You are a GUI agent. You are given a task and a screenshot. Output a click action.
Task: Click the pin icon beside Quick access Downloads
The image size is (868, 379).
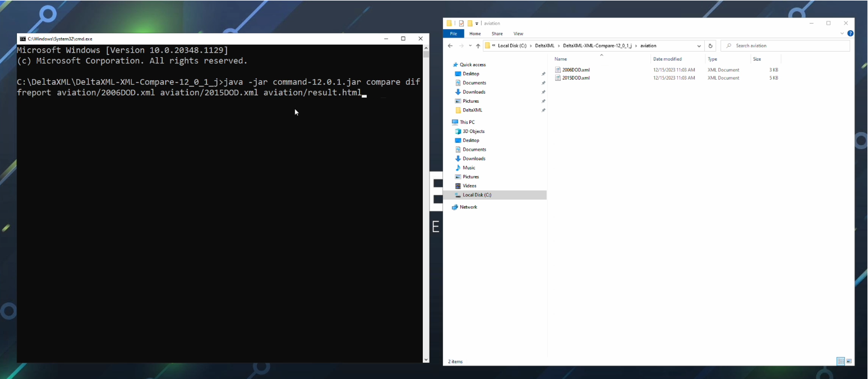543,92
